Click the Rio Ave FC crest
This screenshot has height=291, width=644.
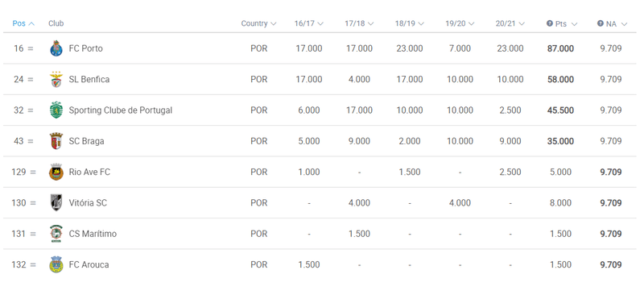pyautogui.click(x=56, y=172)
